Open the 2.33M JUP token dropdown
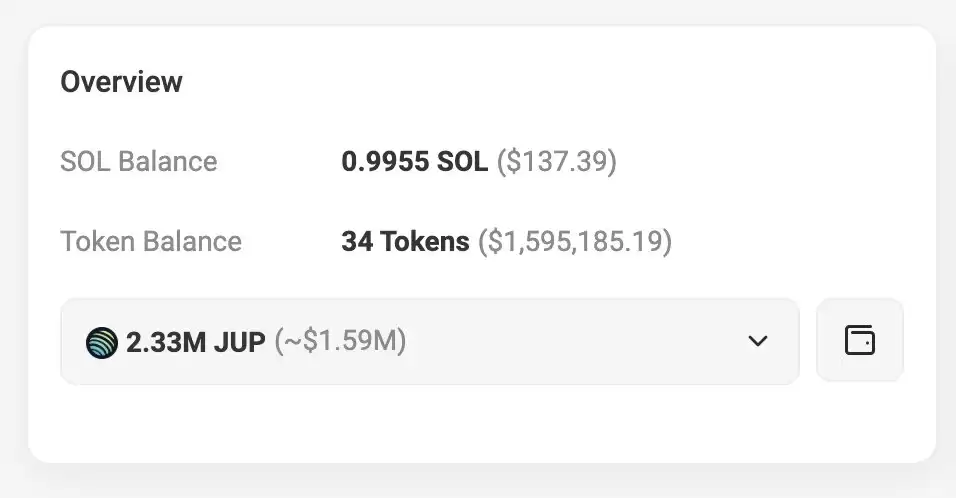The image size is (956, 498). (x=430, y=341)
